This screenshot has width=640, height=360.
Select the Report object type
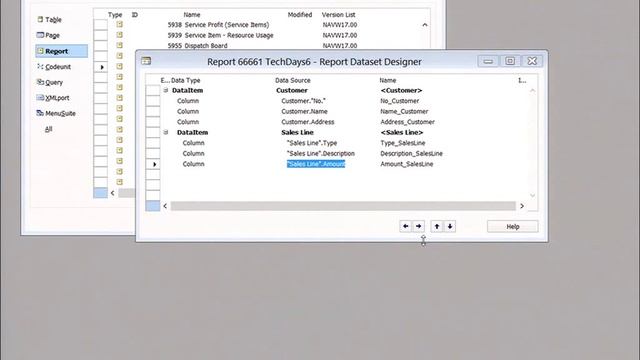61,51
